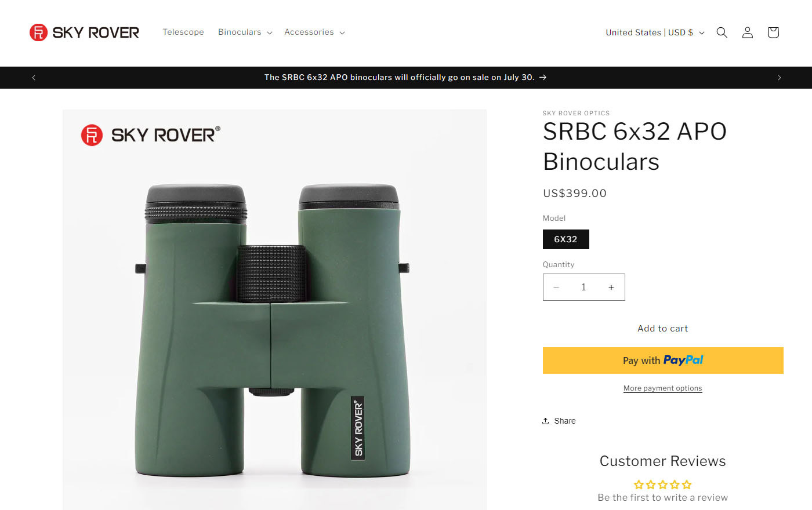Open More payment options link
Image resolution: width=812 pixels, height=510 pixels.
pyautogui.click(x=663, y=388)
